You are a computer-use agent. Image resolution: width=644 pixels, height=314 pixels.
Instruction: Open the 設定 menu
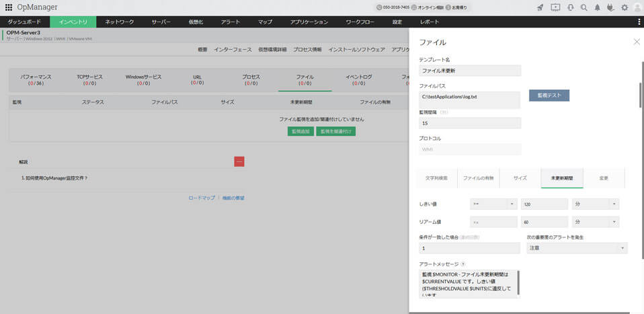coord(397,22)
